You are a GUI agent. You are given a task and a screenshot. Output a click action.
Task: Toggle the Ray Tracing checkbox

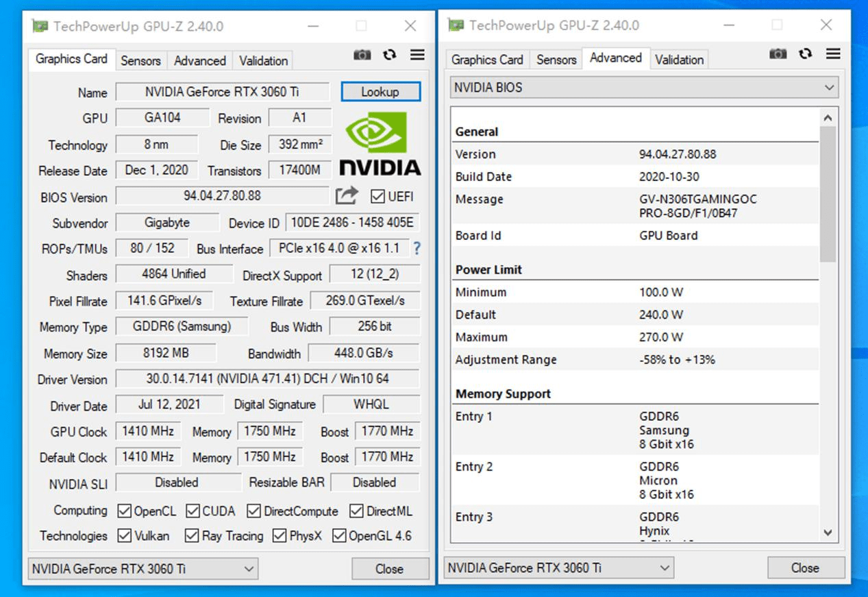tap(193, 536)
